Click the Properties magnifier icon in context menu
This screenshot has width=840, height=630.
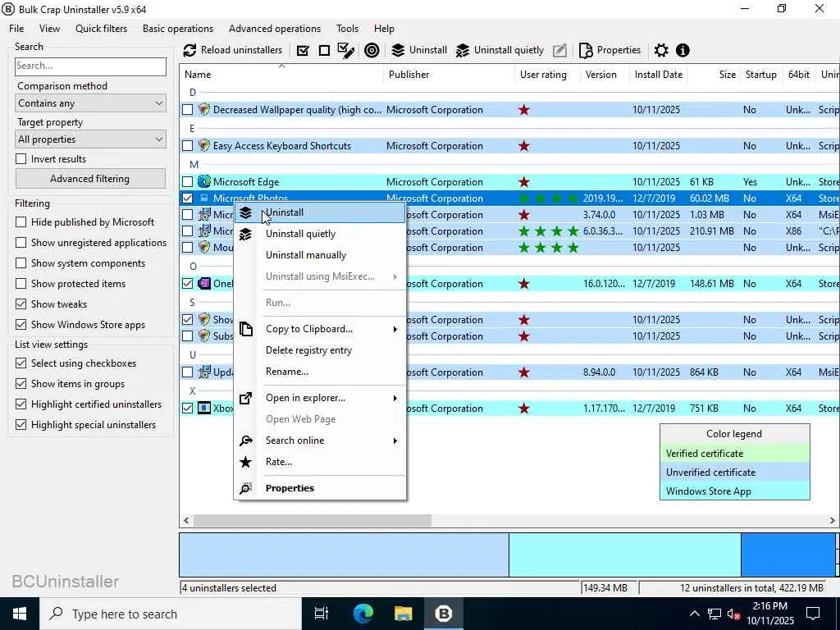click(246, 488)
